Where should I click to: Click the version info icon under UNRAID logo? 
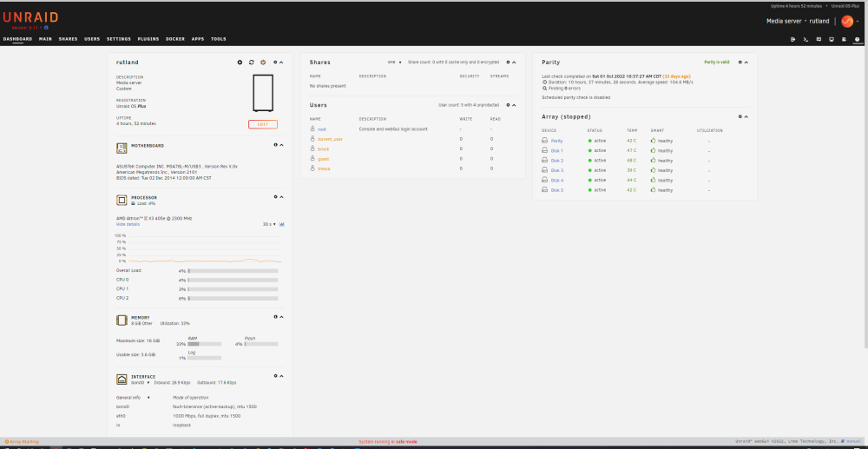point(46,27)
